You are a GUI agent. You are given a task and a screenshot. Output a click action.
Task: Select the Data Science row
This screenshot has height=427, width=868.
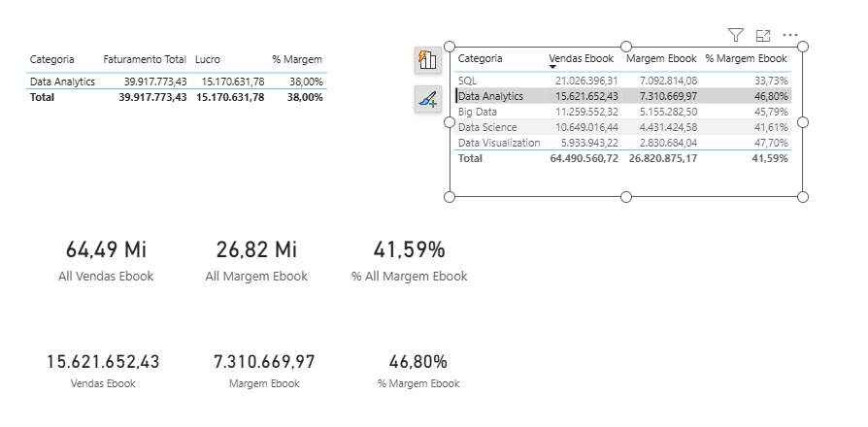622,127
